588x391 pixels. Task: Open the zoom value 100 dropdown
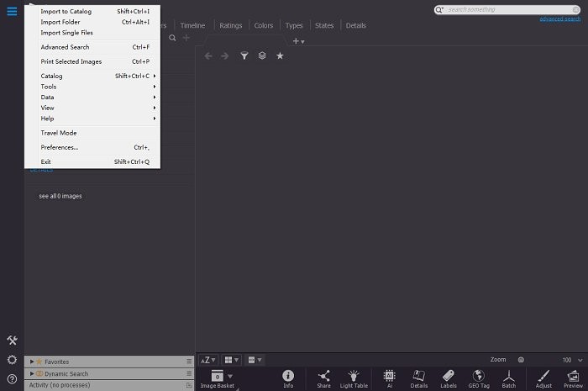[x=580, y=360]
